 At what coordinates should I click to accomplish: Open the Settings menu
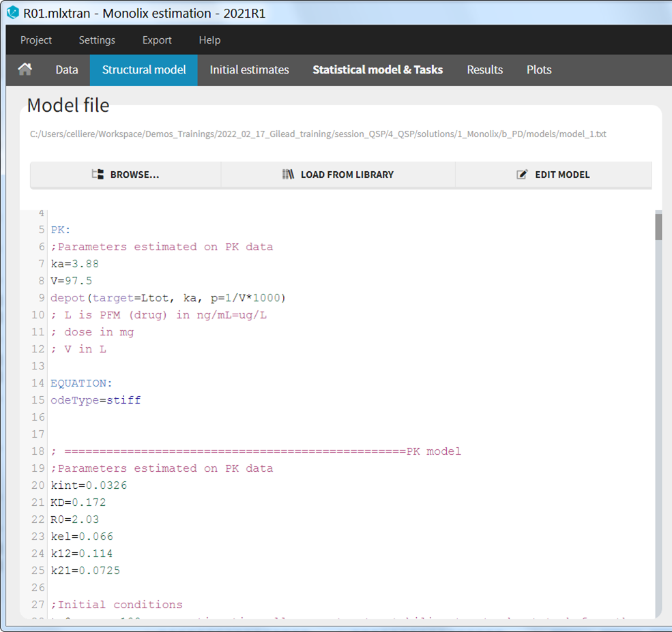tap(97, 40)
